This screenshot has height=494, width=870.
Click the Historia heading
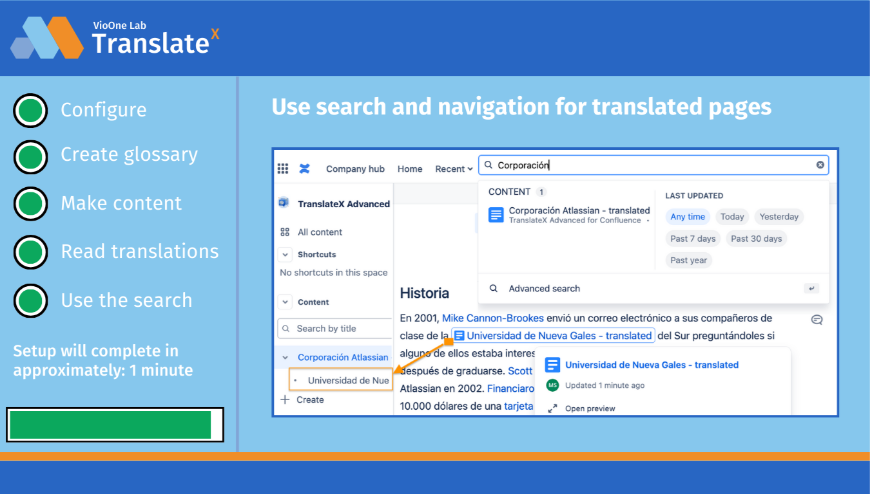coord(424,293)
